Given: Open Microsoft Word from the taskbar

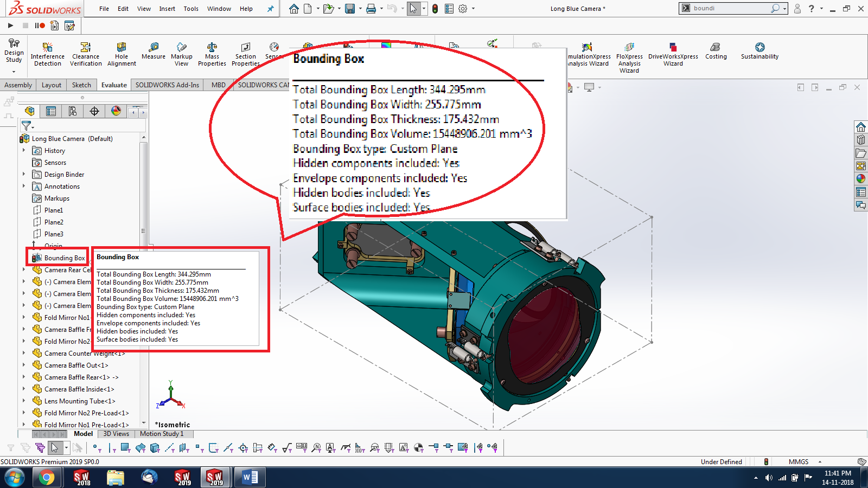Looking at the screenshot, I should pyautogui.click(x=249, y=477).
